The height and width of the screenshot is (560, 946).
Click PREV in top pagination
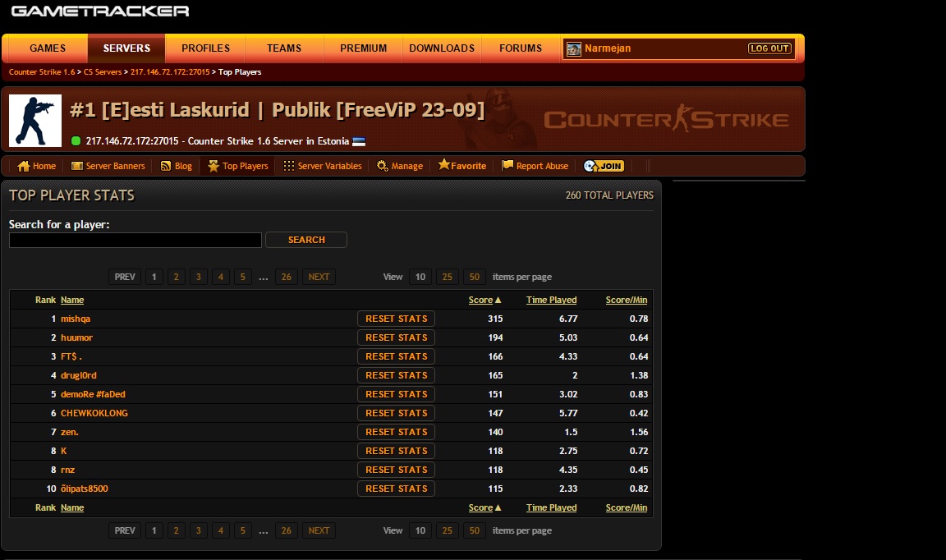click(125, 277)
